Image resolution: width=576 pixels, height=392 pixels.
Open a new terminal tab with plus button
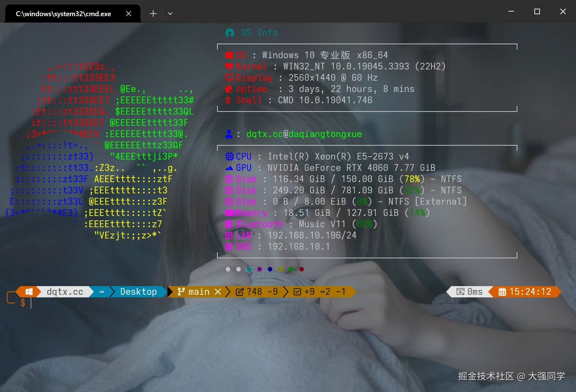tap(153, 14)
